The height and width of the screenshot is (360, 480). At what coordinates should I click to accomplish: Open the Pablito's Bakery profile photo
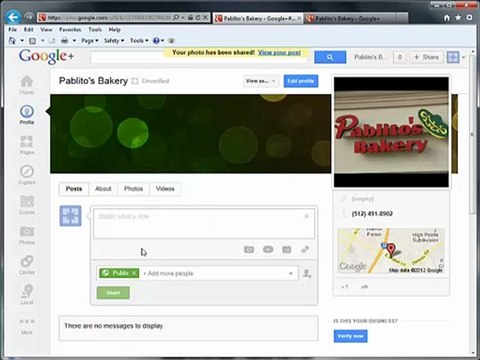point(391,132)
